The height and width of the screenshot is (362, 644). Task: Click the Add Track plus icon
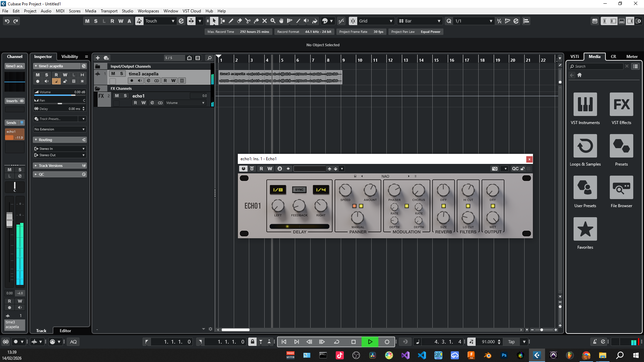(98, 58)
